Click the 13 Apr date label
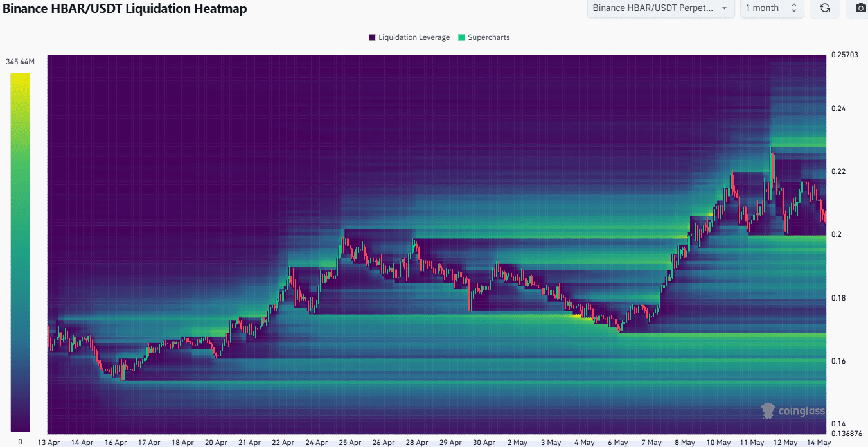The width and height of the screenshot is (868, 447). coord(49,443)
